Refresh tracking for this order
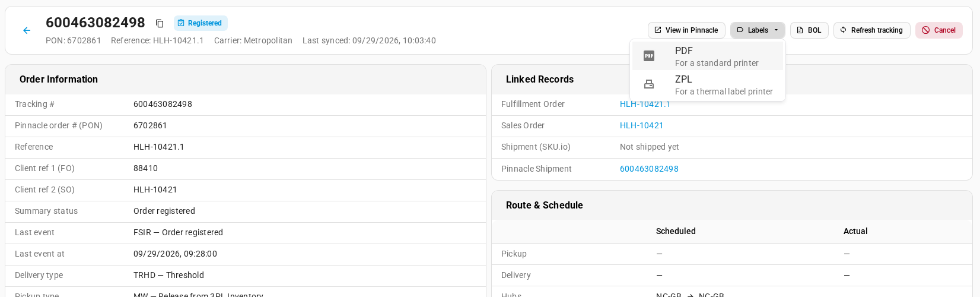 [871, 30]
